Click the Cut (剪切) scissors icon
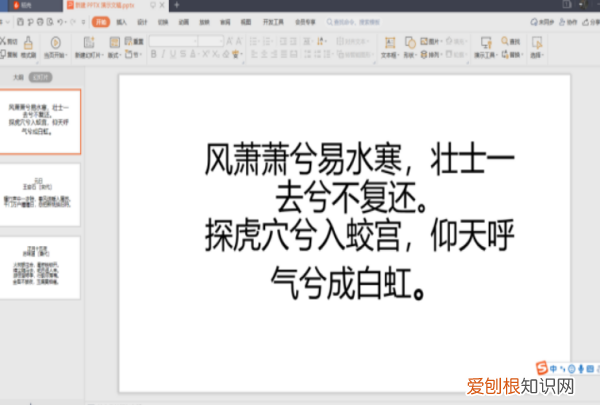 tap(3, 41)
